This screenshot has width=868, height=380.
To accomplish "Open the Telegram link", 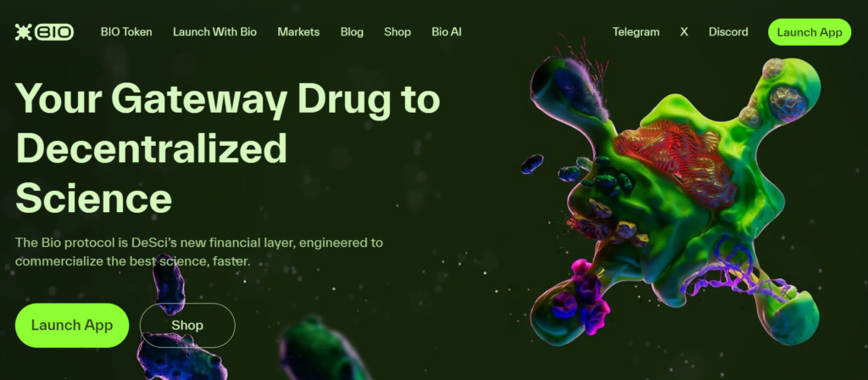I will (636, 32).
